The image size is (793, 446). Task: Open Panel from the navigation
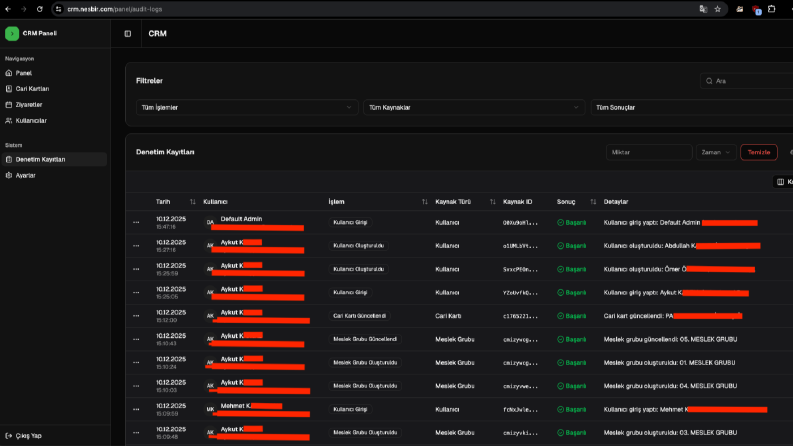(55, 73)
